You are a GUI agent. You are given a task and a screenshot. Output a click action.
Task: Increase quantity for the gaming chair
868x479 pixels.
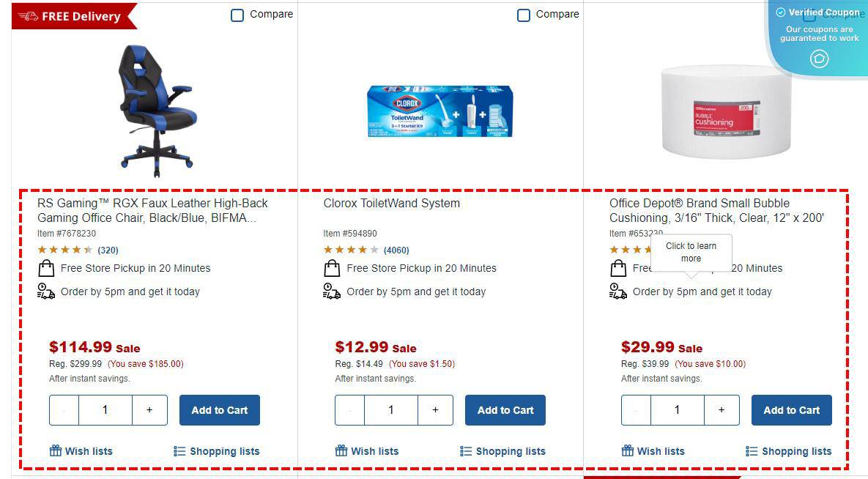click(149, 410)
